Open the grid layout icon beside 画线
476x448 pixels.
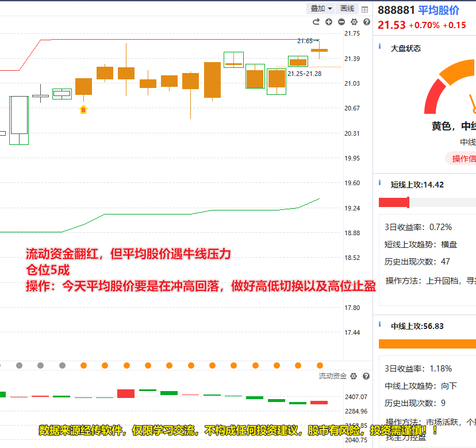[x=364, y=9]
